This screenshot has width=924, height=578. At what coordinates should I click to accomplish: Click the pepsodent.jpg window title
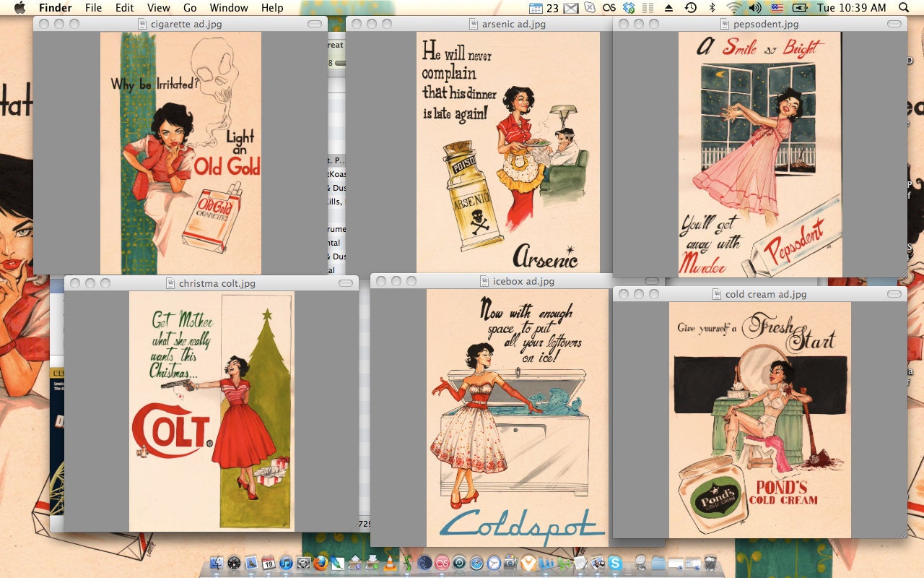(x=765, y=24)
